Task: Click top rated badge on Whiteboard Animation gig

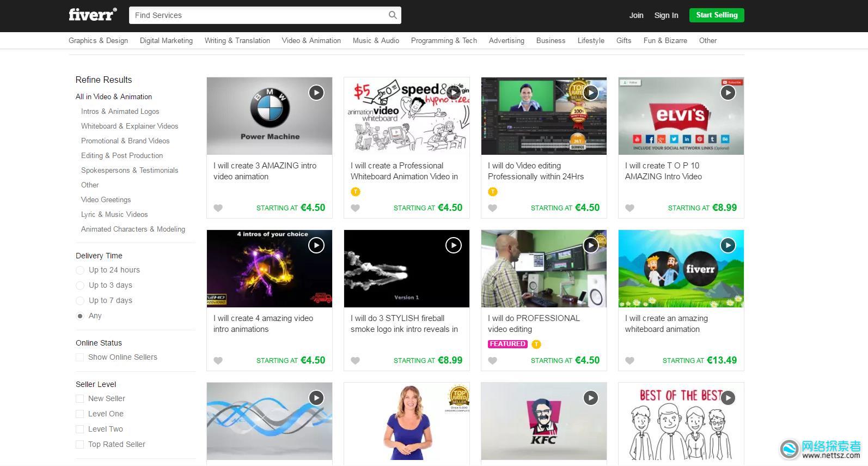Action: [356, 191]
